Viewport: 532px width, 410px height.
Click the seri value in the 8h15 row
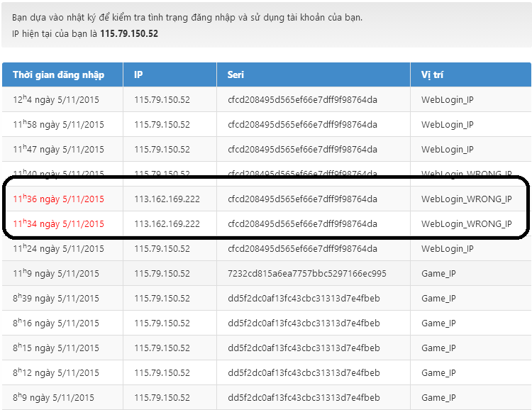[304, 348]
